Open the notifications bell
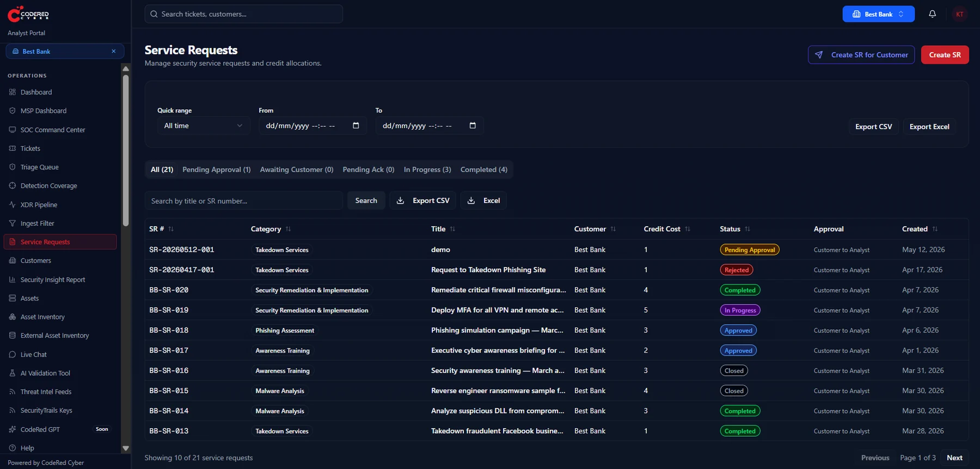The width and height of the screenshot is (980, 469). click(932, 14)
